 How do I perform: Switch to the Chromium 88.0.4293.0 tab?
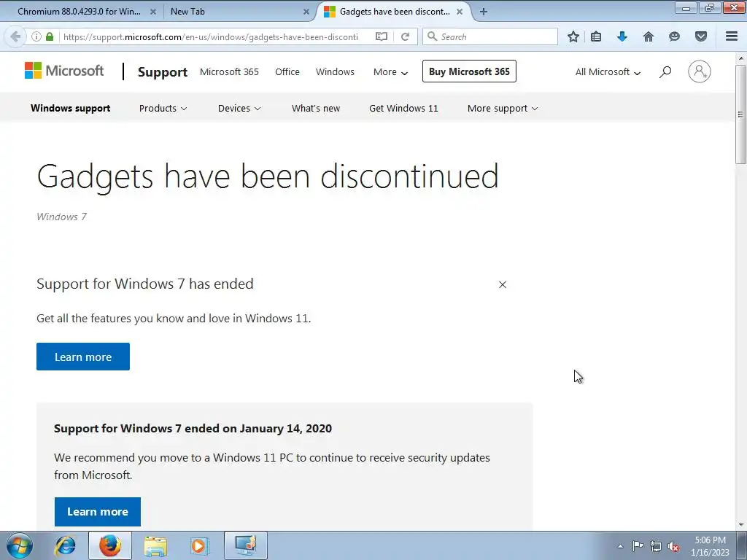[x=81, y=12]
